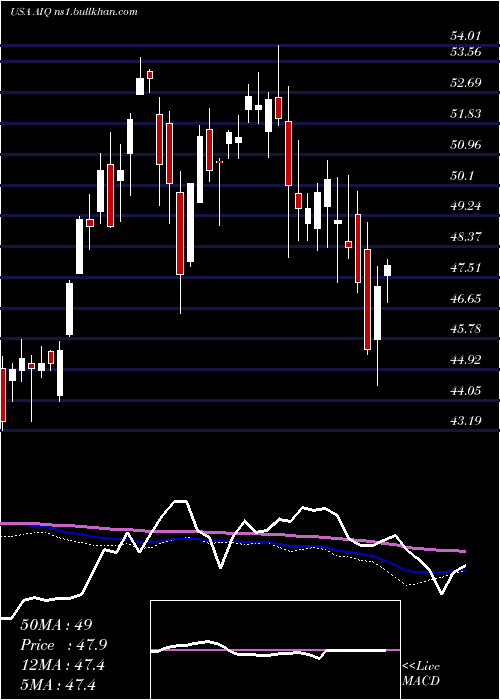This screenshot has height=700, width=500.
Task: Click the <<Live MACD label
Action: point(421,674)
